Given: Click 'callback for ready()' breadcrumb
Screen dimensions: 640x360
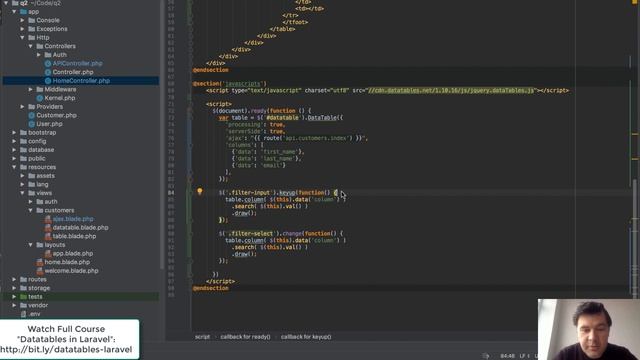Looking at the screenshot, I should coord(245,337).
